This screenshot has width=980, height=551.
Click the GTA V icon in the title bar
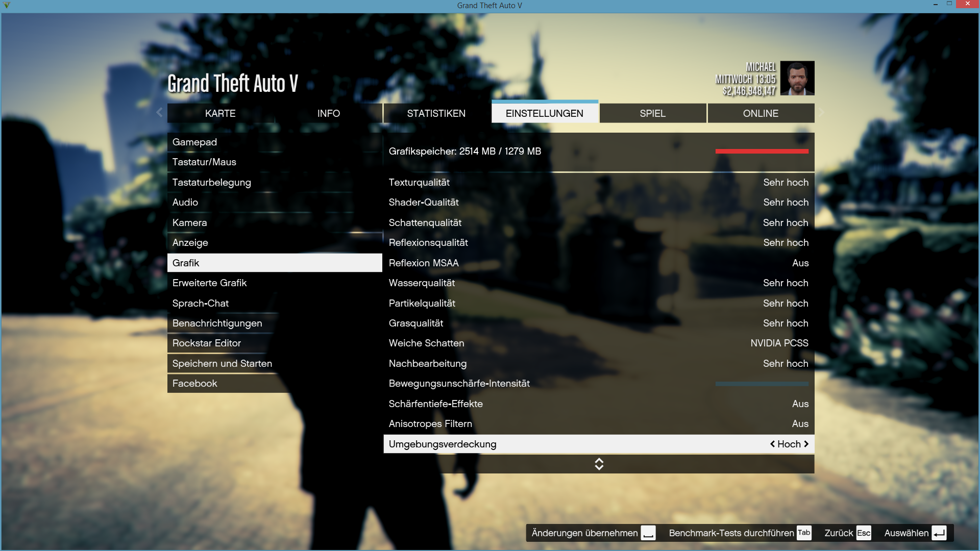[7, 5]
